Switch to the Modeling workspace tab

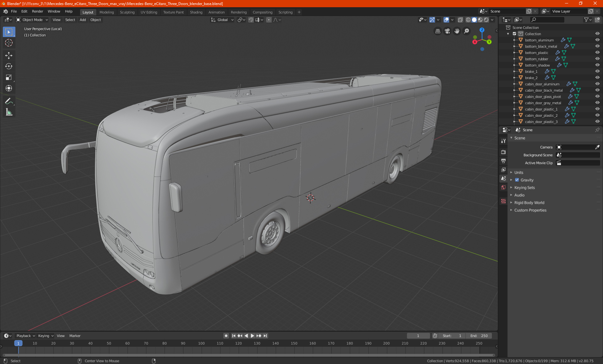(x=106, y=12)
